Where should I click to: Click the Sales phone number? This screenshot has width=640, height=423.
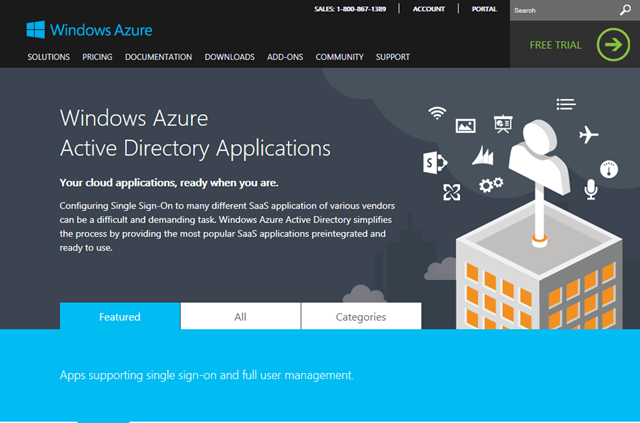350,9
